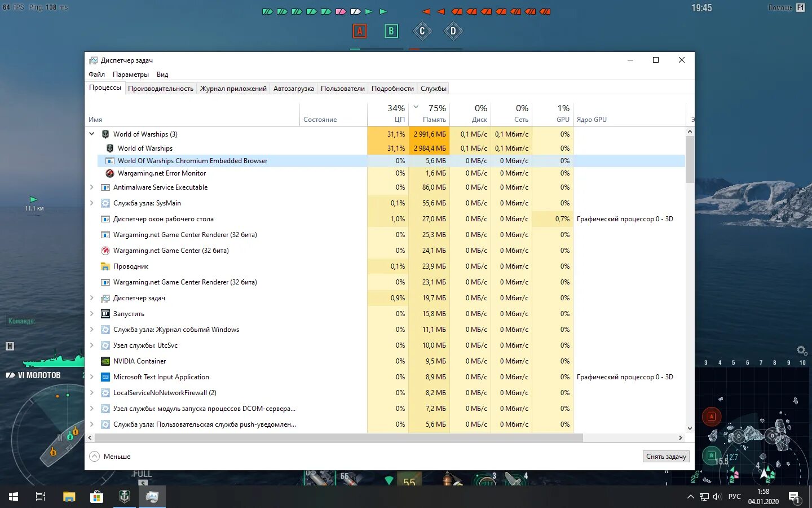Expand Служба узла: SysMain
Image resolution: width=812 pixels, height=508 pixels.
coord(92,203)
